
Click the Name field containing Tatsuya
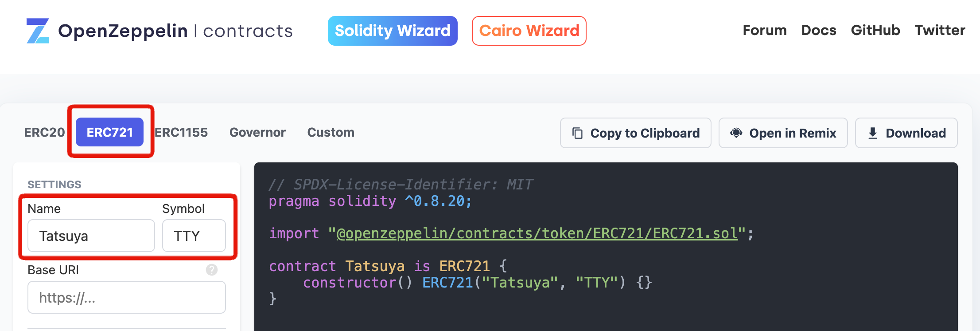coord(91,236)
